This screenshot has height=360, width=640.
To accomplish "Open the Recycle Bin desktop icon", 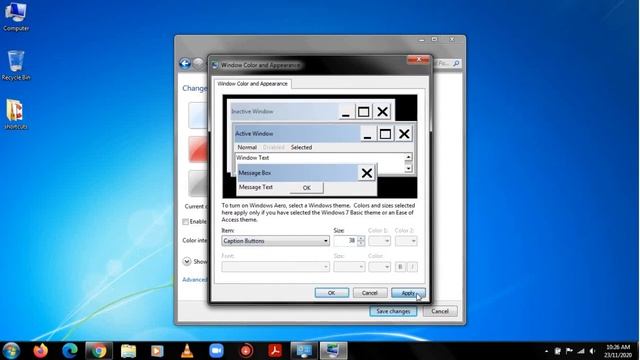I will (x=16, y=65).
